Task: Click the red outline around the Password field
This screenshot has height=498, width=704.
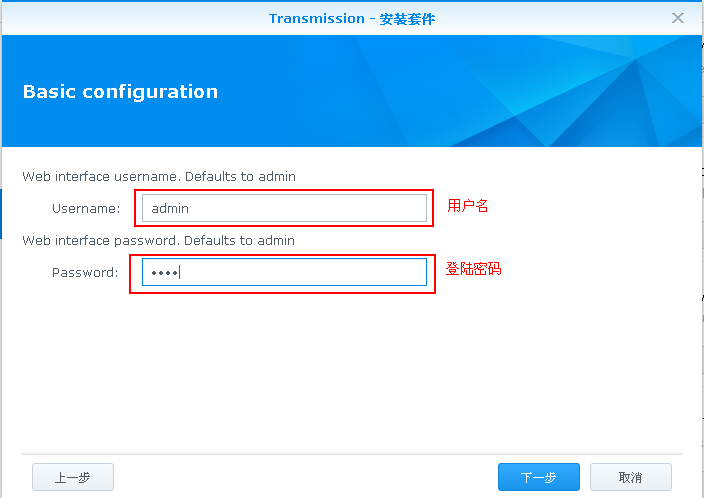Action: tap(282, 256)
